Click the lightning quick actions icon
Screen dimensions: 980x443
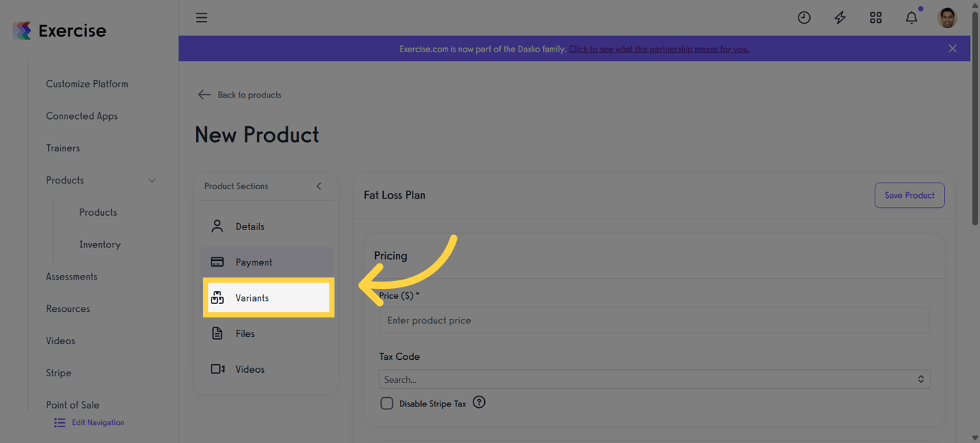tap(840, 17)
